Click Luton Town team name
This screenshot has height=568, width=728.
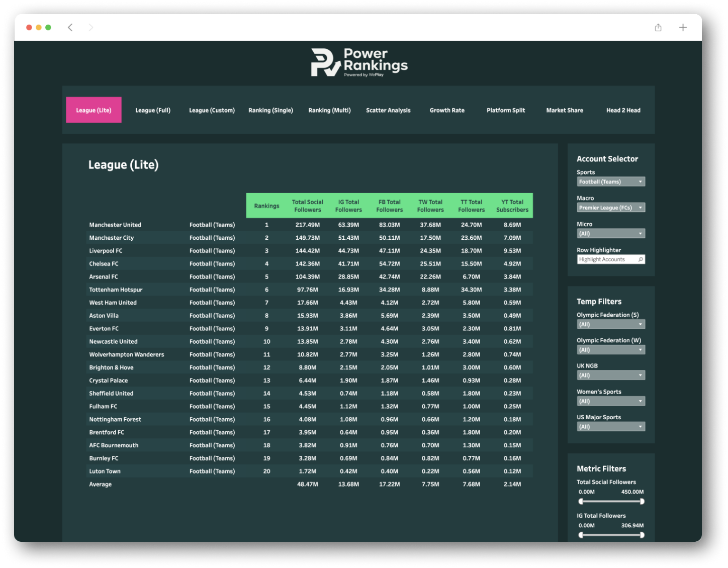[x=105, y=471]
